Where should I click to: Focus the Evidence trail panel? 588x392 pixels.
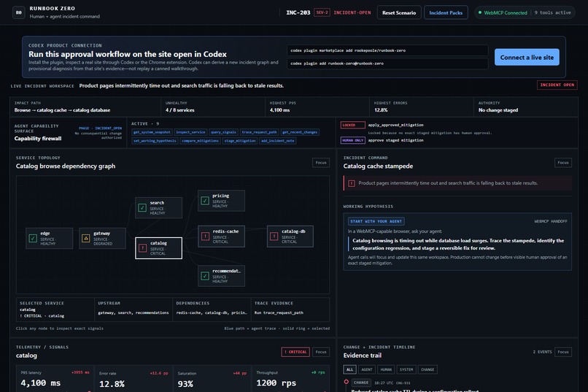(x=563, y=352)
